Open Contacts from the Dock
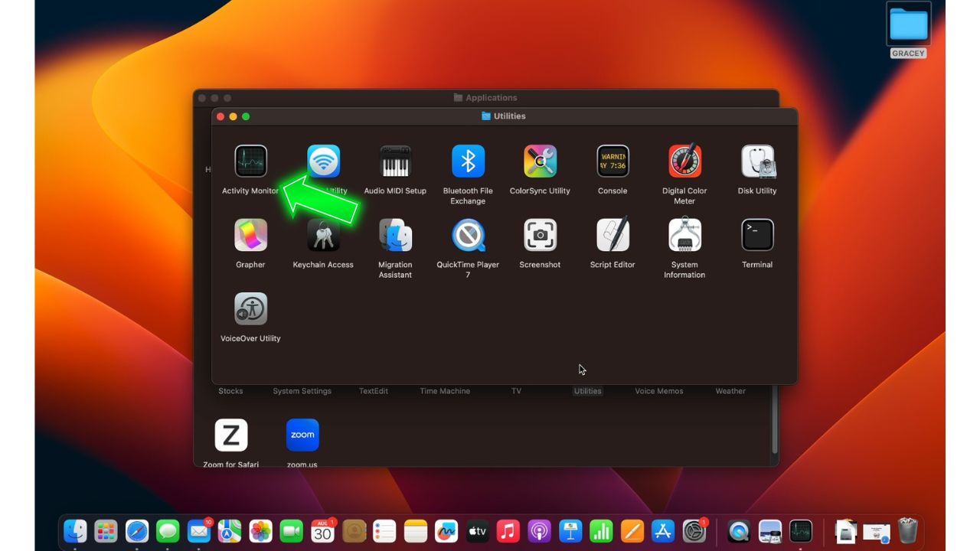The width and height of the screenshot is (980, 551). pos(354,530)
